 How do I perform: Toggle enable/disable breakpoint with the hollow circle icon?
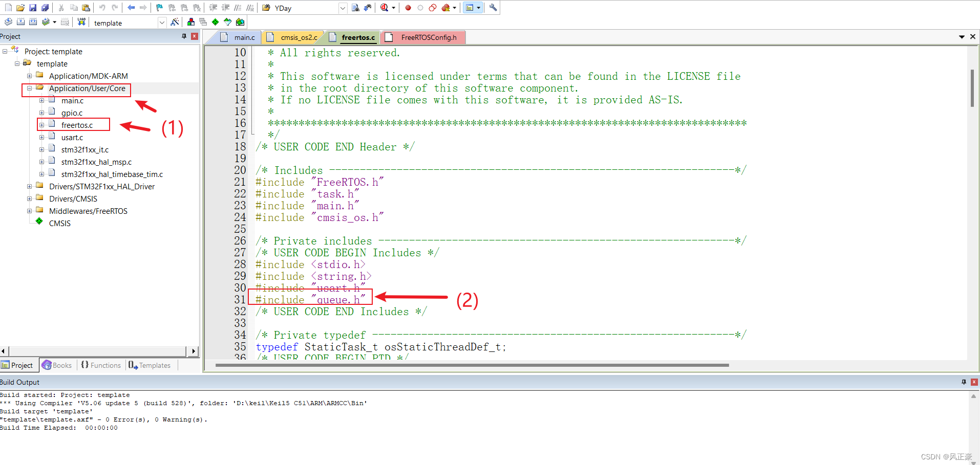[x=420, y=8]
